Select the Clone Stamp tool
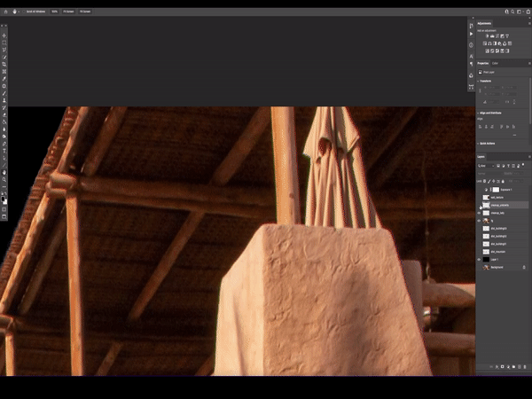 pyautogui.click(x=4, y=100)
